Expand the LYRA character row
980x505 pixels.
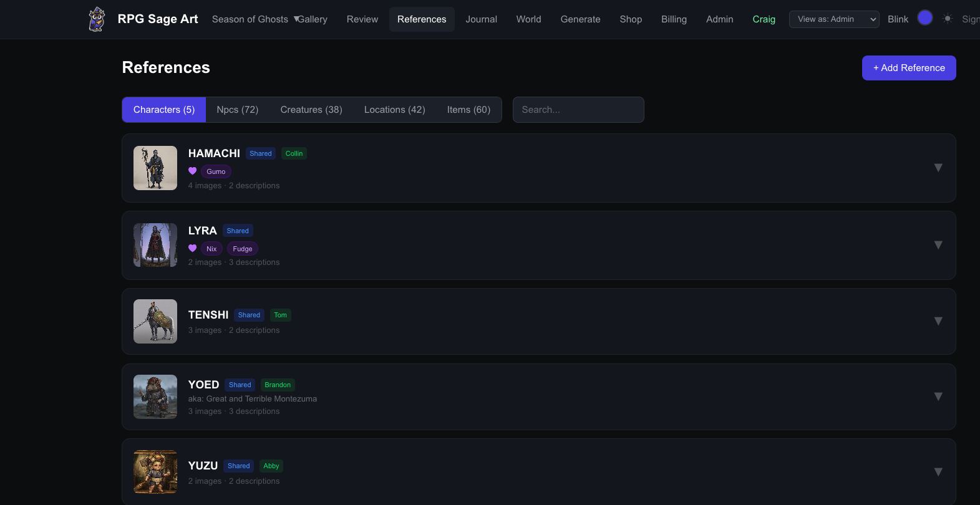point(938,245)
